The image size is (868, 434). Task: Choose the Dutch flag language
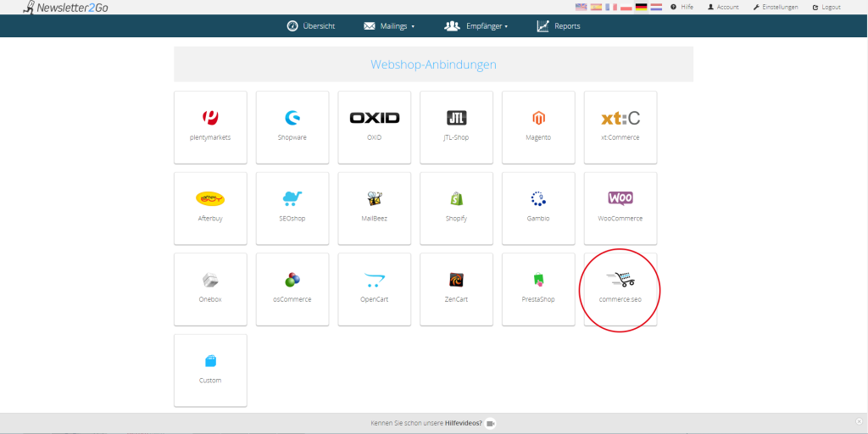(x=656, y=7)
